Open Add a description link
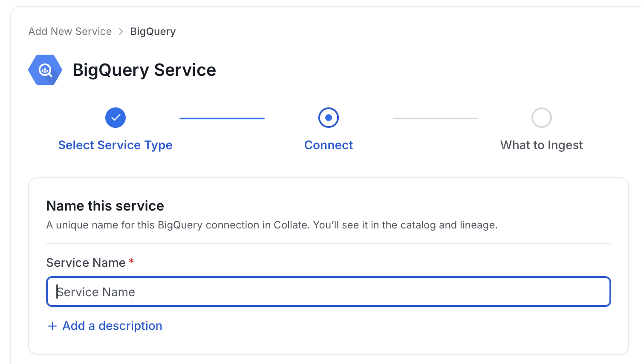641x364 pixels. 113,326
